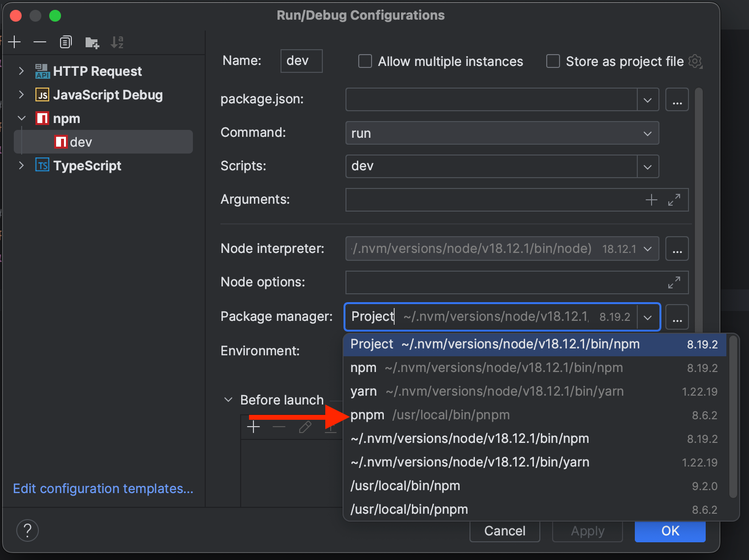Click the Add New Configuration plus icon
The width and height of the screenshot is (749, 560).
[15, 42]
